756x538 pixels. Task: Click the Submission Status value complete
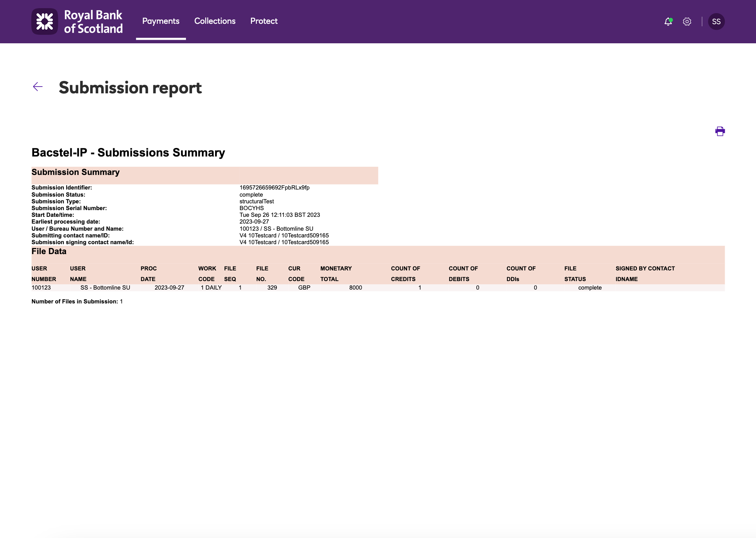(251, 194)
